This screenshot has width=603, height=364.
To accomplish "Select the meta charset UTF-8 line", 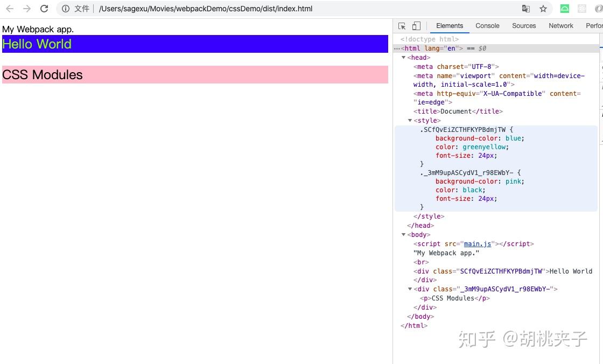I will [456, 67].
